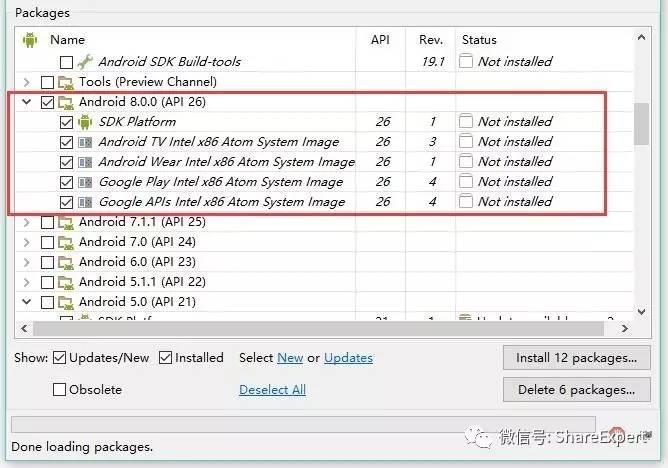Click the folder icon beside Tools (Preview Channel)
This screenshot has height=468, width=668.
[x=66, y=82]
